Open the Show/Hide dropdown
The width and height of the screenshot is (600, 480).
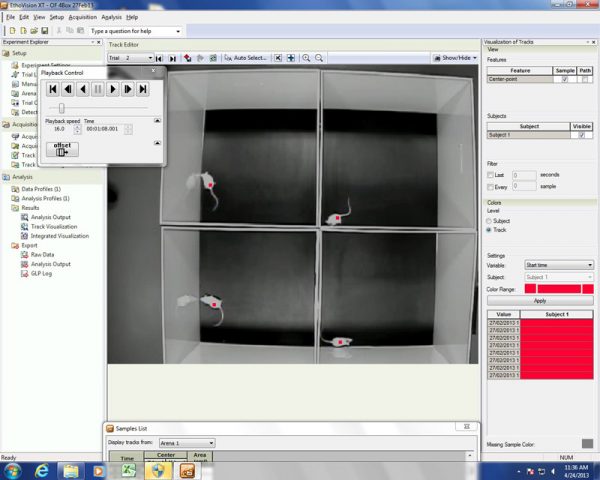[x=455, y=58]
